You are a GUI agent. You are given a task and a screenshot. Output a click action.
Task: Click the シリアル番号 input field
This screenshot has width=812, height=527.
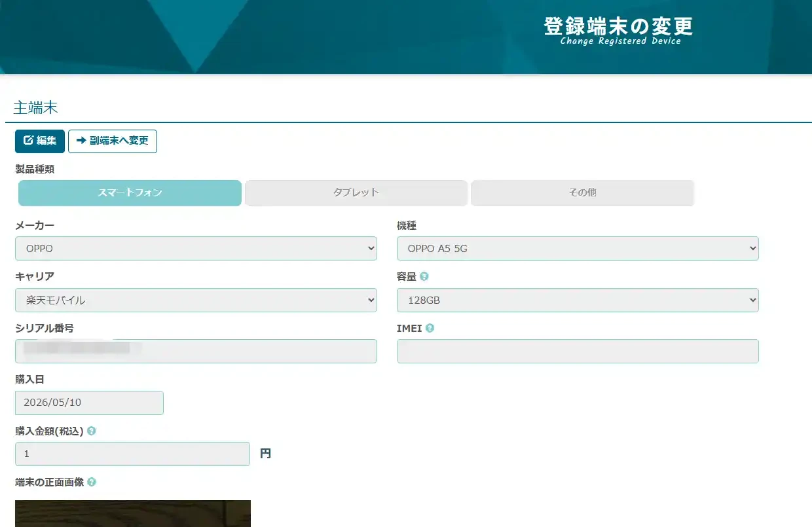196,352
